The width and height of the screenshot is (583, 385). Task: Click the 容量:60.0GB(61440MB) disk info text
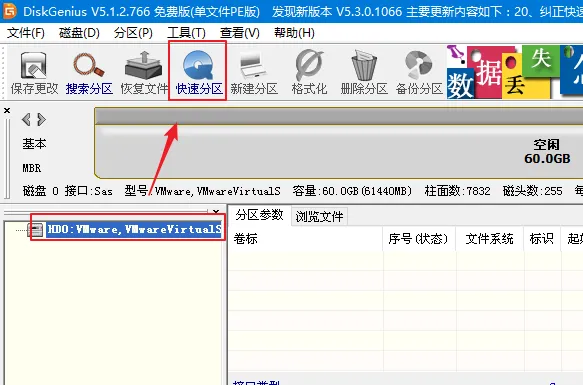[352, 191]
